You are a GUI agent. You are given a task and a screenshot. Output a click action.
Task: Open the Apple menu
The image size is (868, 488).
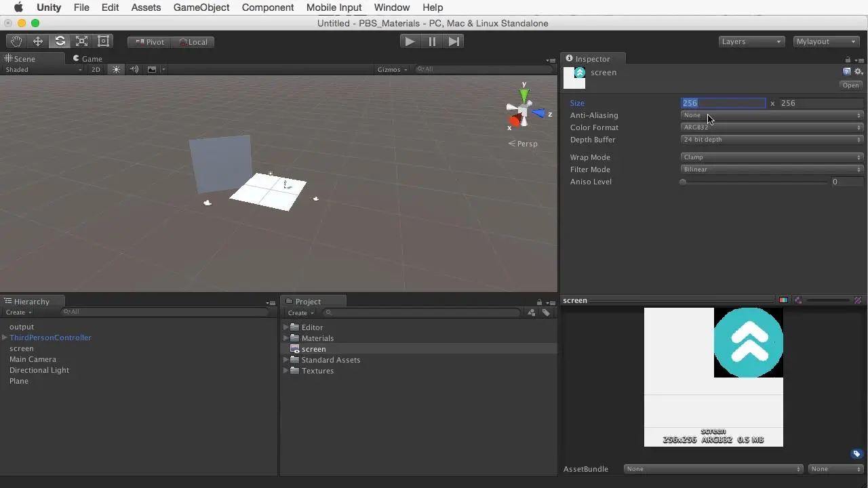[x=19, y=7]
